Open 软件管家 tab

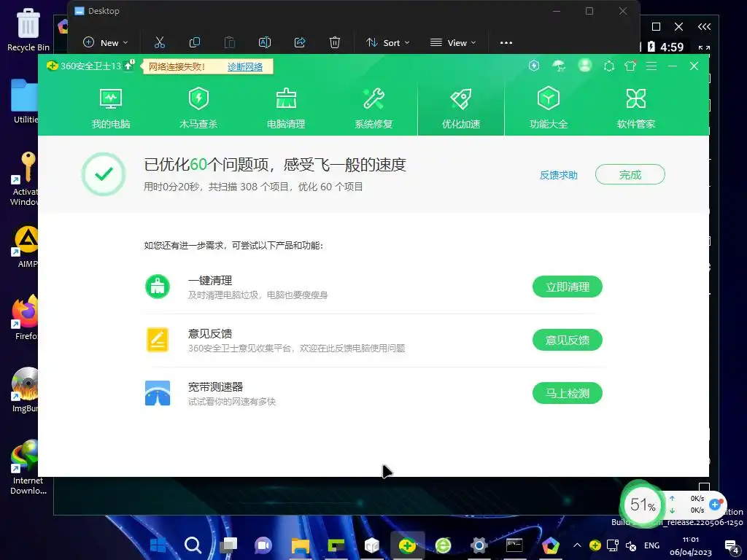coord(636,109)
